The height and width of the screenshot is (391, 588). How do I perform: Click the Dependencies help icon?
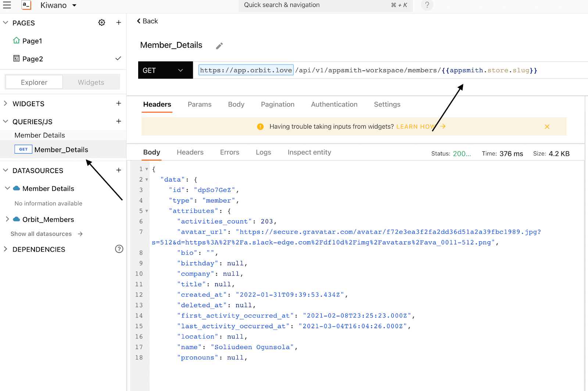point(119,249)
